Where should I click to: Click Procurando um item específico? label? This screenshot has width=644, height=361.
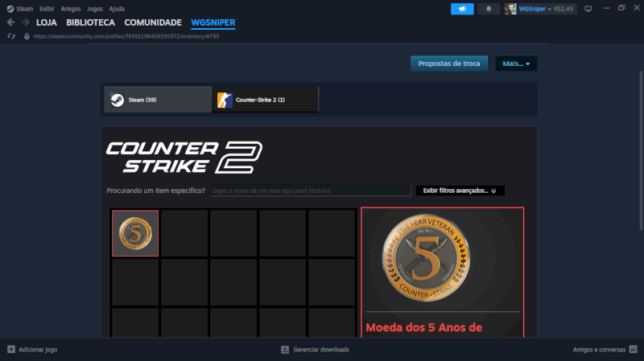[x=155, y=191]
